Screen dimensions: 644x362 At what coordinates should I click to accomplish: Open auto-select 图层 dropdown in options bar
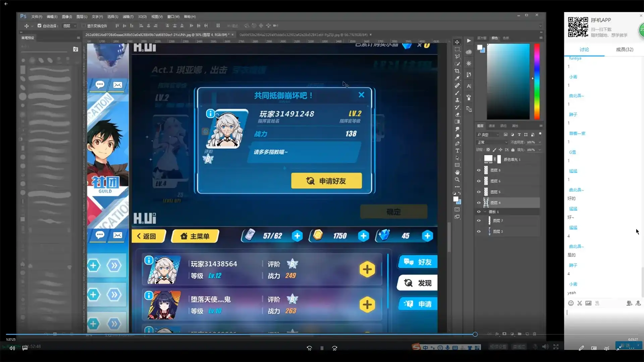[70, 26]
